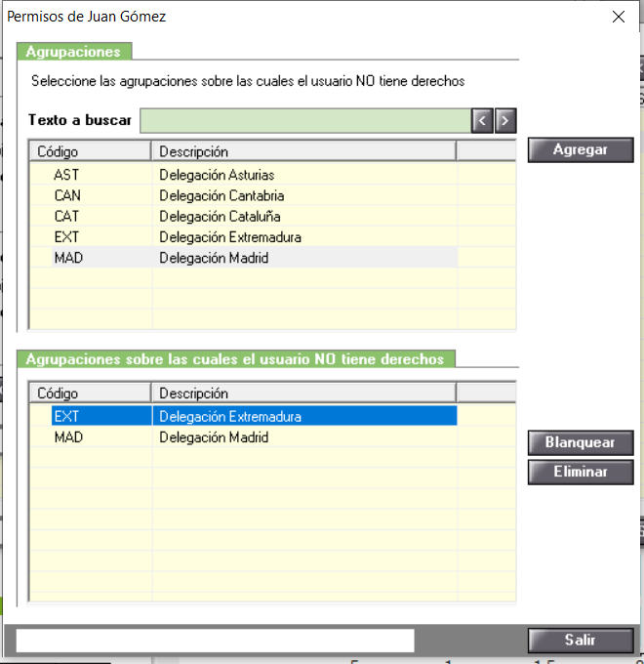
Task: Click the Blanquear button
Action: tap(581, 442)
